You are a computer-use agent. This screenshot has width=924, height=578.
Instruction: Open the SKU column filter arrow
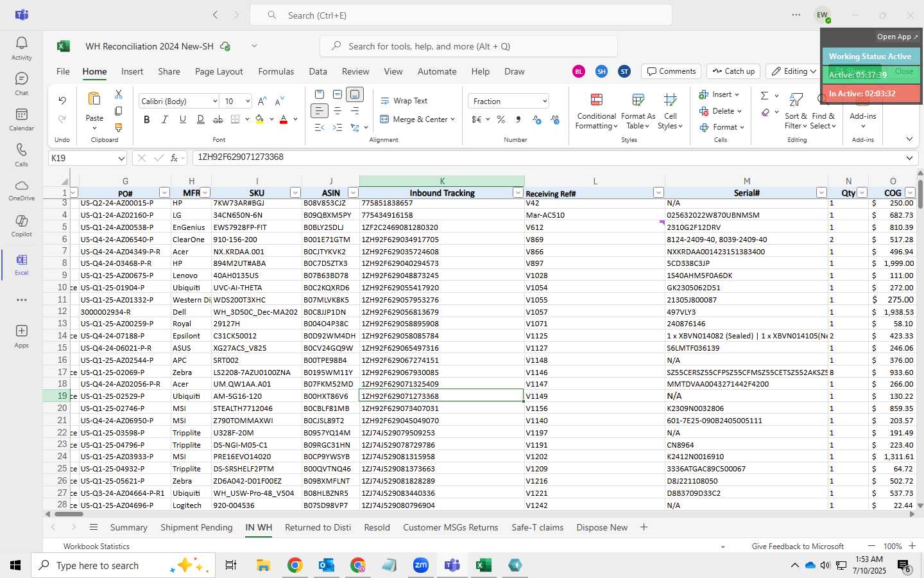[x=295, y=193]
